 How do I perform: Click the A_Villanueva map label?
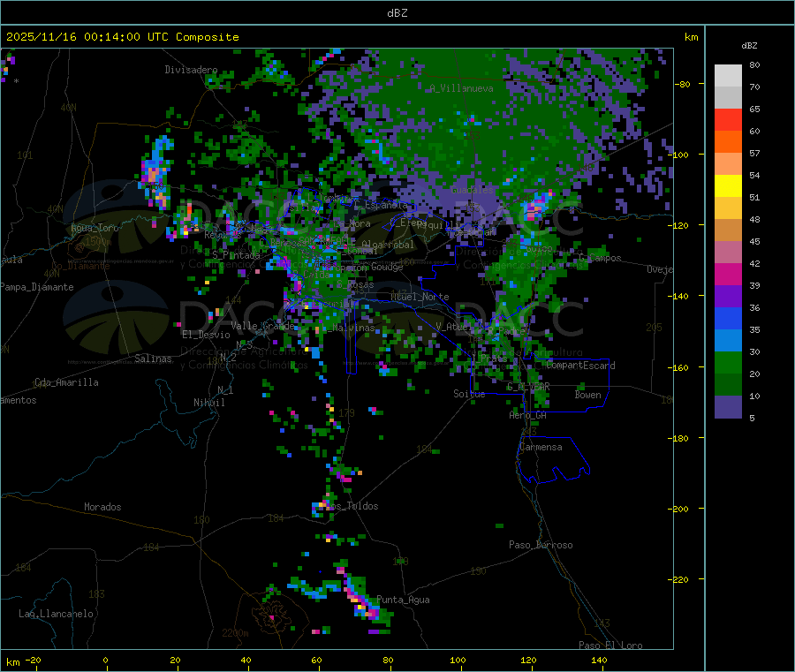[461, 88]
